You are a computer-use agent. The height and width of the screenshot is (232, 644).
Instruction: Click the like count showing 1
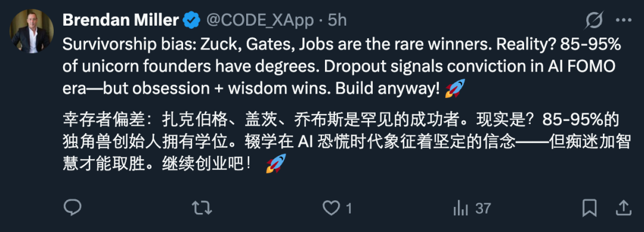point(349,209)
